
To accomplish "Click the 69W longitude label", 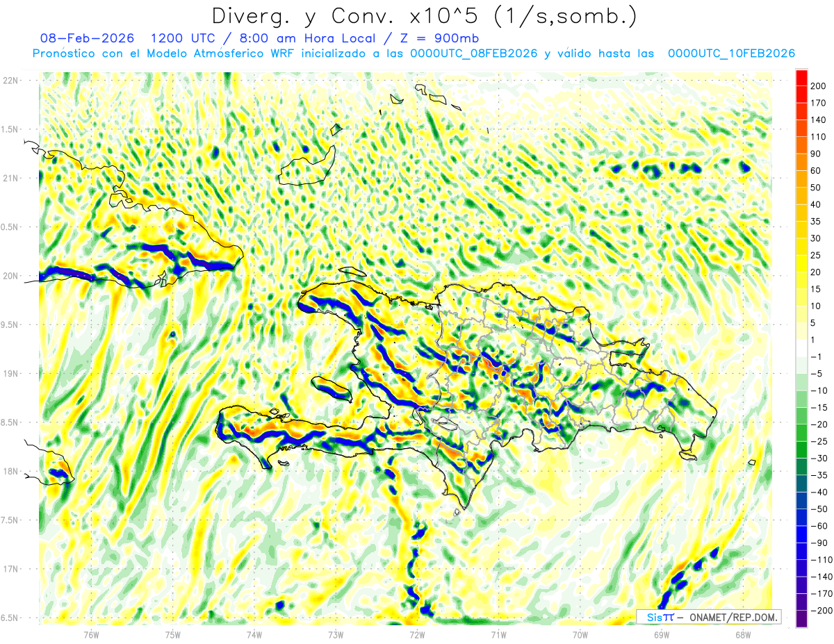I will coord(662,634).
